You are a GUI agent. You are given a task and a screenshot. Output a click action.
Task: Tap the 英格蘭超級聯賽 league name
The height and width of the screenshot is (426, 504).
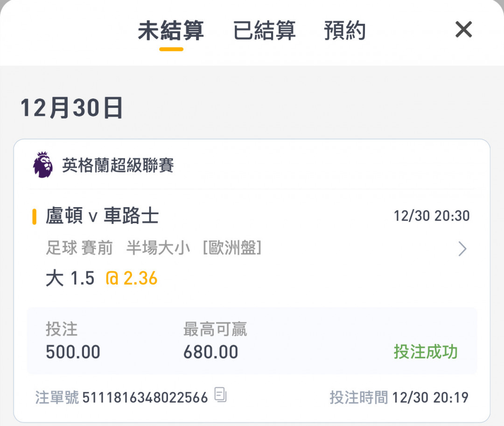coord(118,166)
